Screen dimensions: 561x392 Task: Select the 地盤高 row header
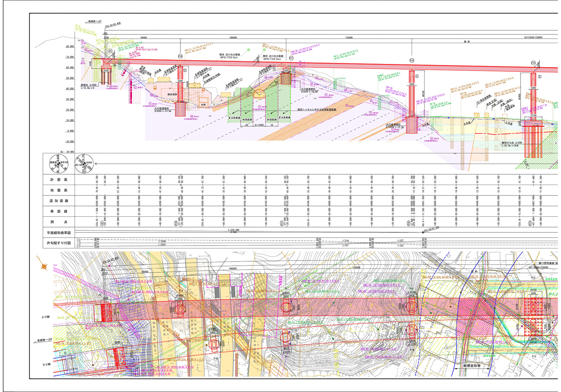pyautogui.click(x=59, y=190)
